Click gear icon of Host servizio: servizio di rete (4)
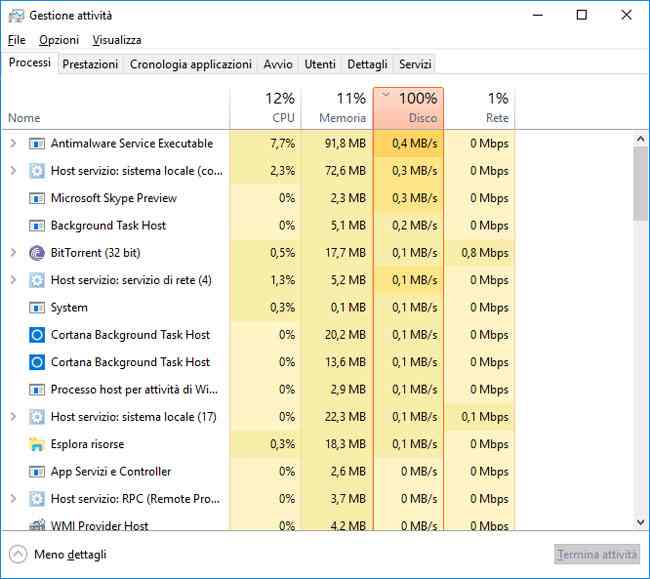 [x=36, y=280]
